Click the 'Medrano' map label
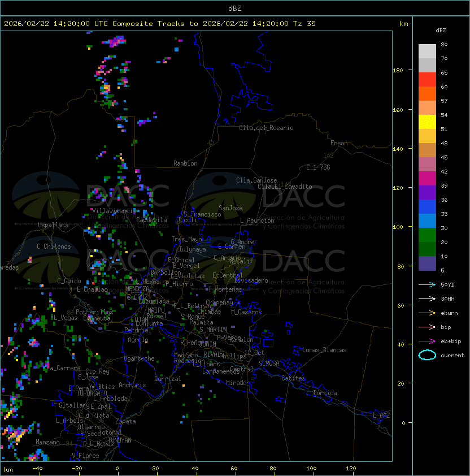The image size is (470, 476). [186, 355]
